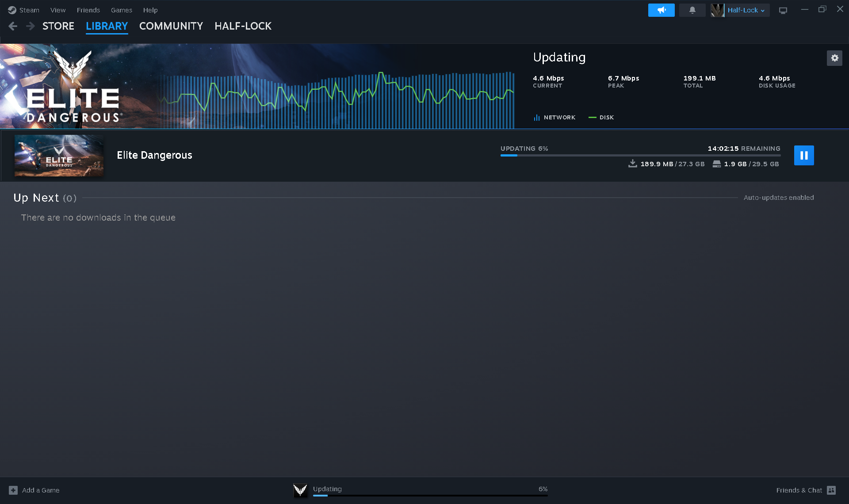Image resolution: width=849 pixels, height=504 pixels.
Task: Click 'There are no downloads in the queue'
Action: [98, 218]
